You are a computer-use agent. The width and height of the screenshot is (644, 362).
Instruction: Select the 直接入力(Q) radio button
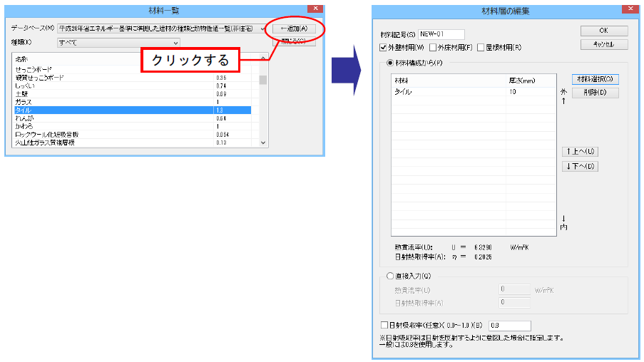click(x=390, y=276)
